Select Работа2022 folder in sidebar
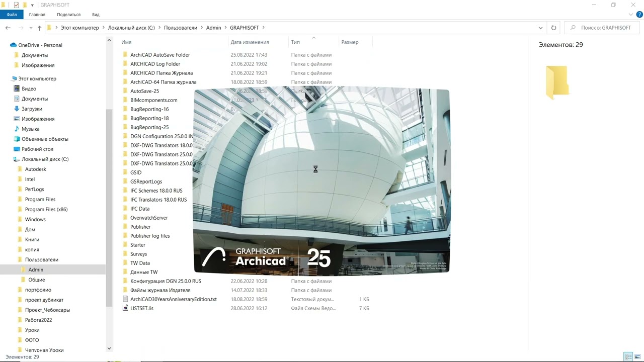644x362 pixels. point(38,320)
